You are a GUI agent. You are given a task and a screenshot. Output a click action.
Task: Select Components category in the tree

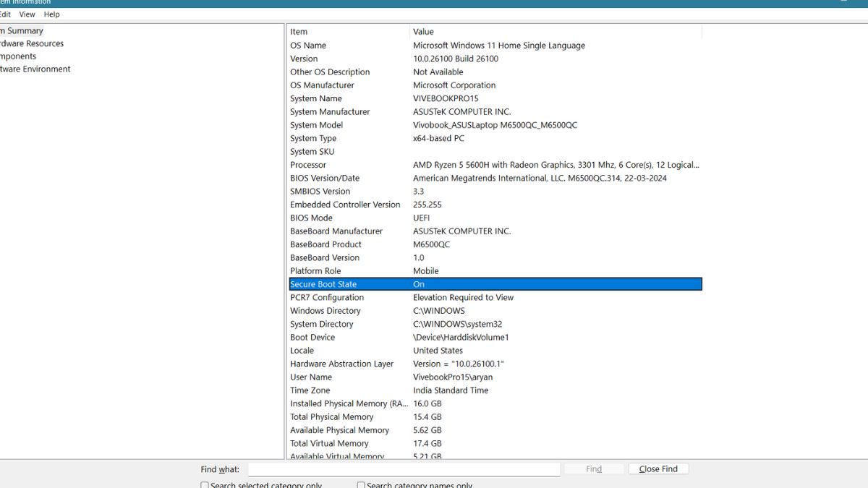pos(19,56)
